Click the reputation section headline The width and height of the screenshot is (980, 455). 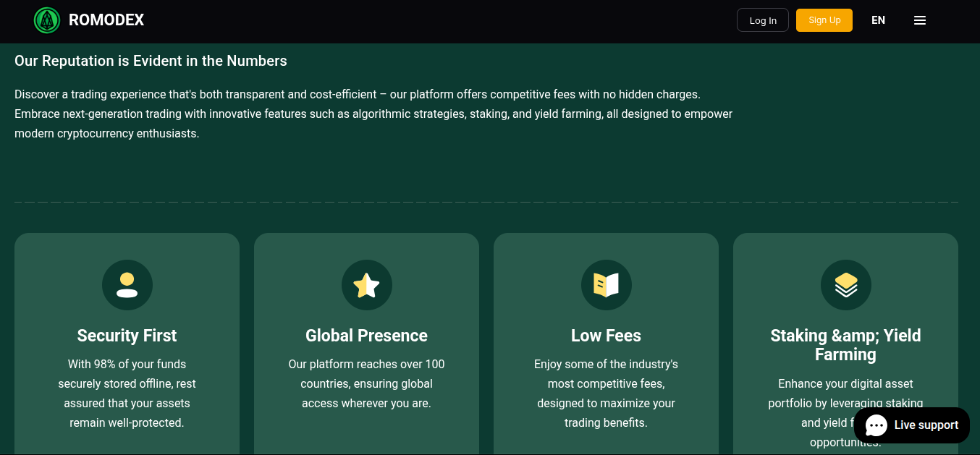151,61
